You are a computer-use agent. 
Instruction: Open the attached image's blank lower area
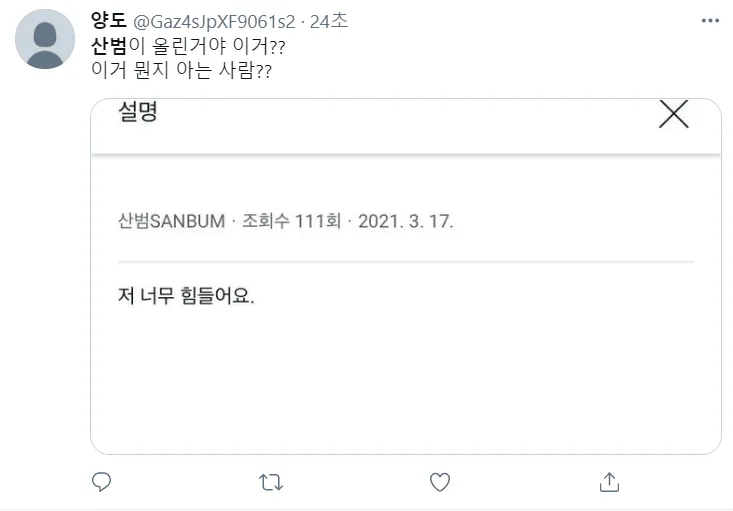(x=405, y=390)
